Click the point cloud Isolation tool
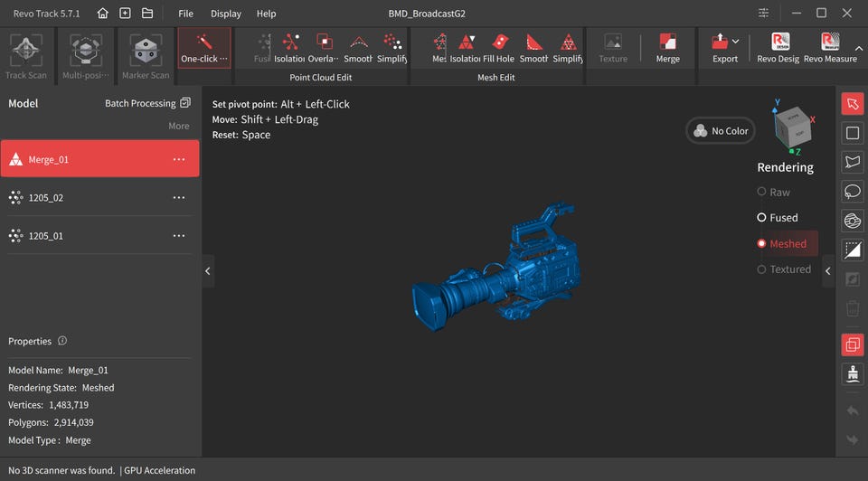The height and width of the screenshot is (481, 868). click(x=289, y=47)
